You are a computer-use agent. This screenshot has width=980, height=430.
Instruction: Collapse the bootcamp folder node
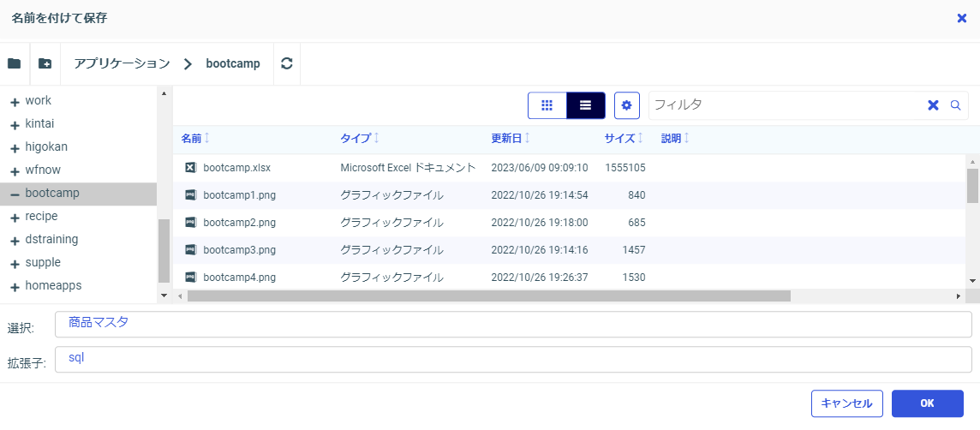click(15, 194)
